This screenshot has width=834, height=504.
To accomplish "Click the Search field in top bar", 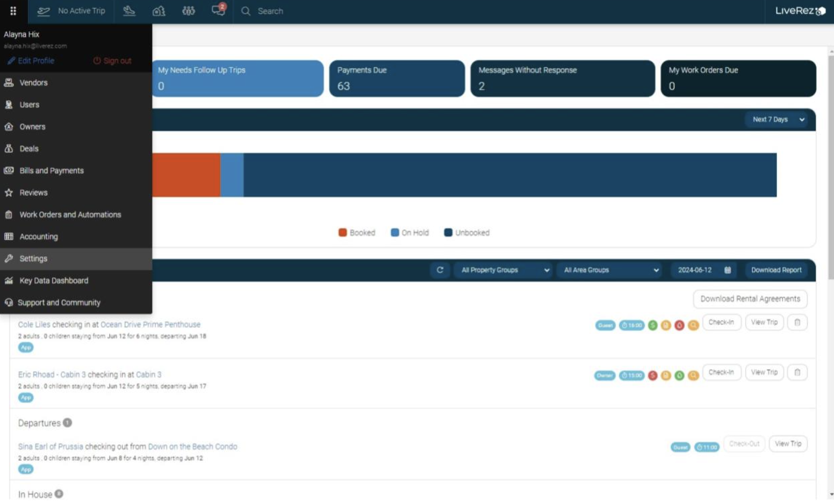I will (x=270, y=11).
